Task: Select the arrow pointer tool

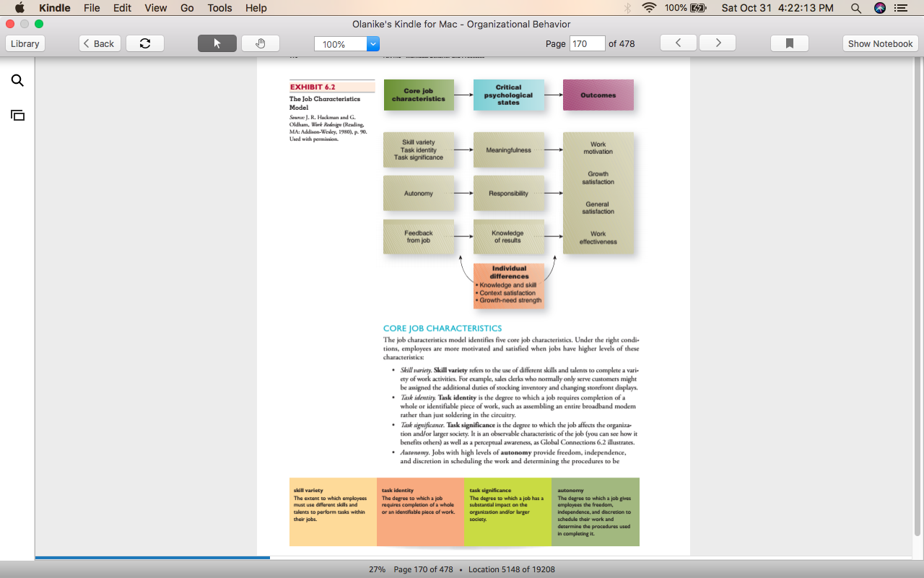Action: point(217,43)
